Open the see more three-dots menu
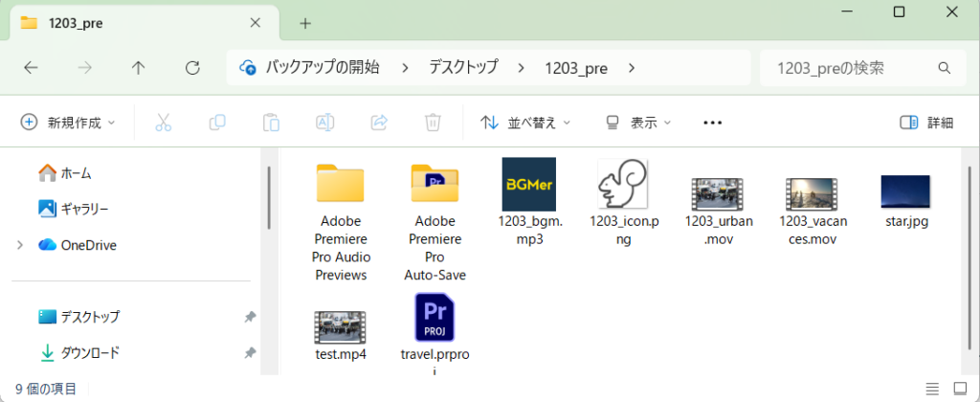Viewport: 980px width, 402px height. click(712, 123)
